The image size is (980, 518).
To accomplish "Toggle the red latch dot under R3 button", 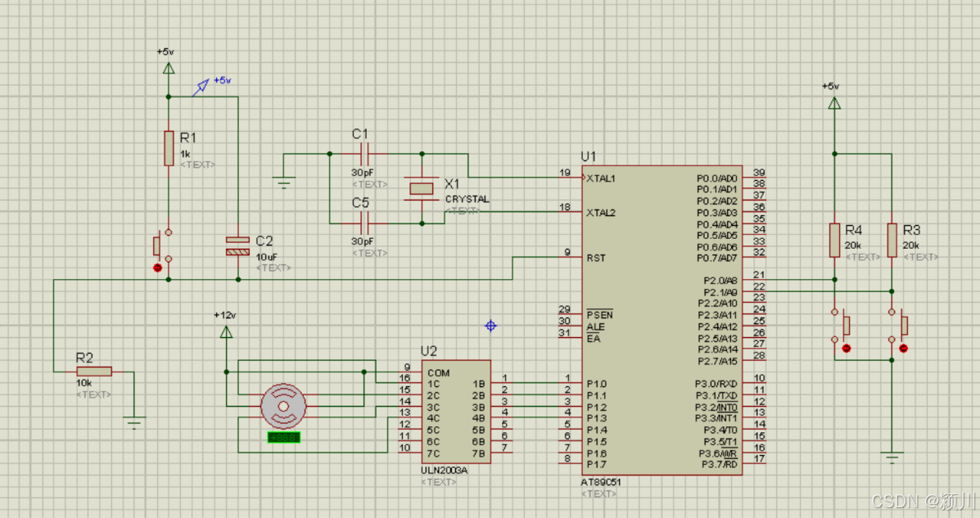I will point(903,348).
